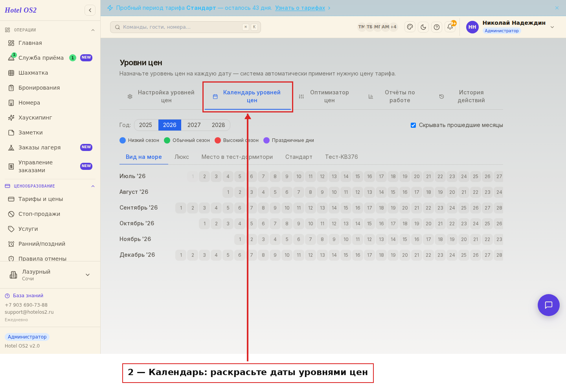Viewport: 566px width, 392px height.
Task: Open the Управление заказами icon
Action: pos(11,166)
